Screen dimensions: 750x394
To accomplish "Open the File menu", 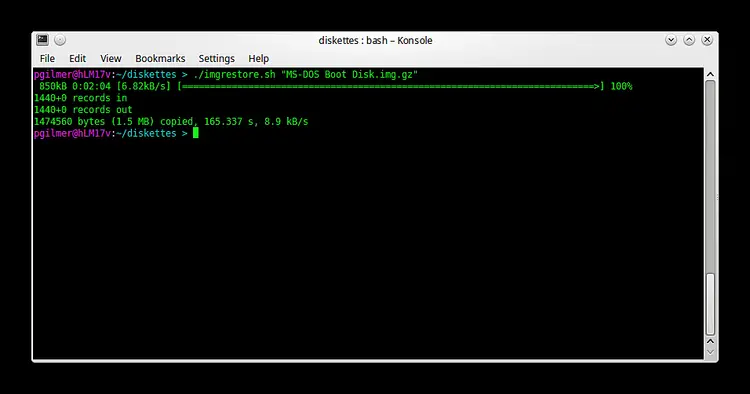I will (47, 58).
